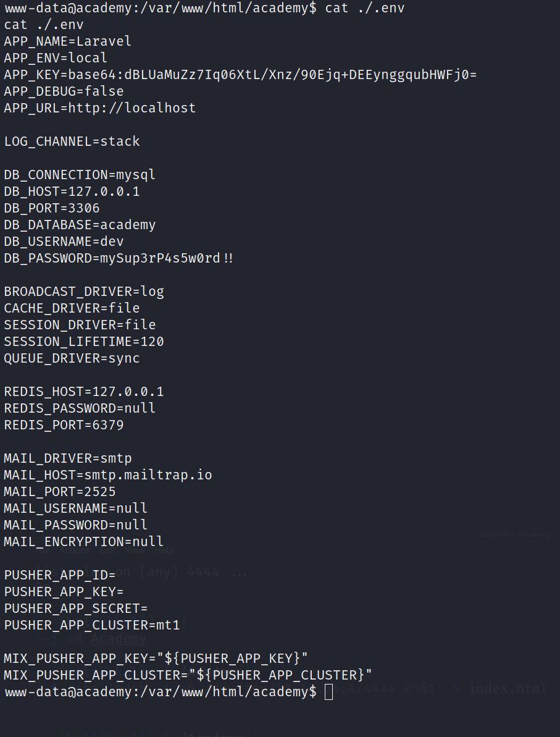
Task: Click the REDIS_PORT=6379 line
Action: pyautogui.click(x=64, y=425)
